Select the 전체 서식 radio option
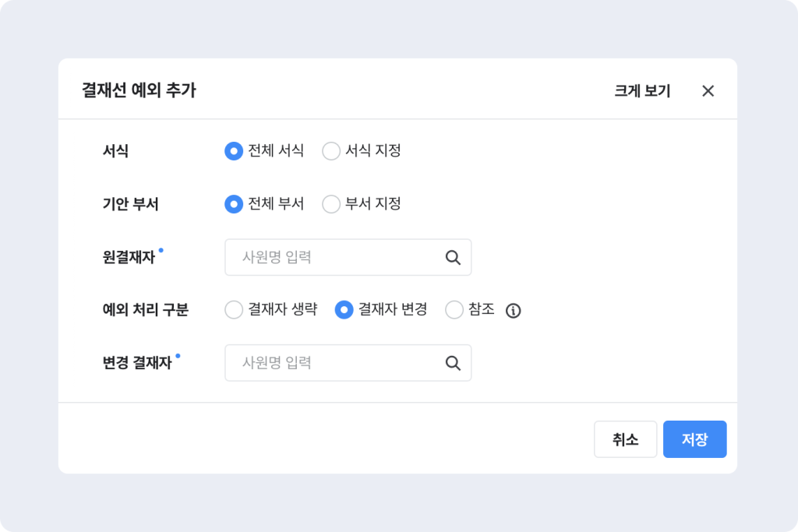This screenshot has height=532, width=798. tap(234, 151)
